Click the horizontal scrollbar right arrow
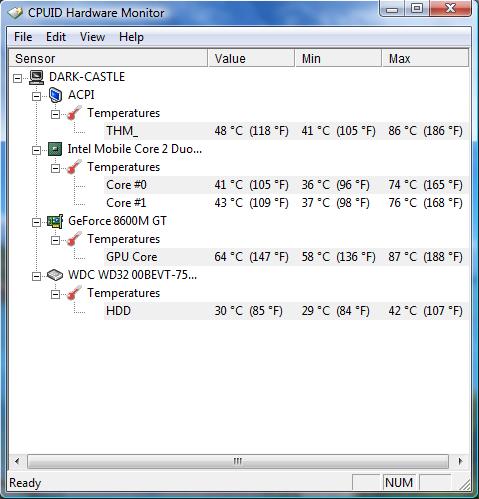The image size is (479, 499). click(x=460, y=461)
